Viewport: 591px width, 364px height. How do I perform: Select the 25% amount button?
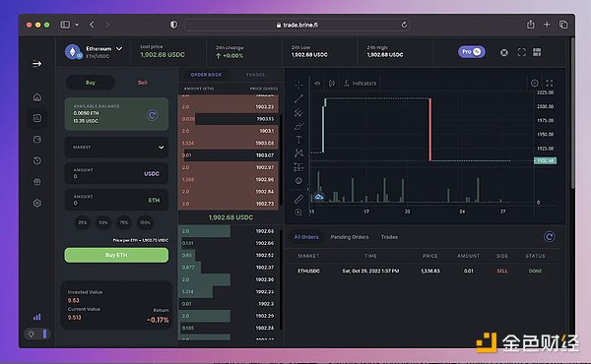82,222
